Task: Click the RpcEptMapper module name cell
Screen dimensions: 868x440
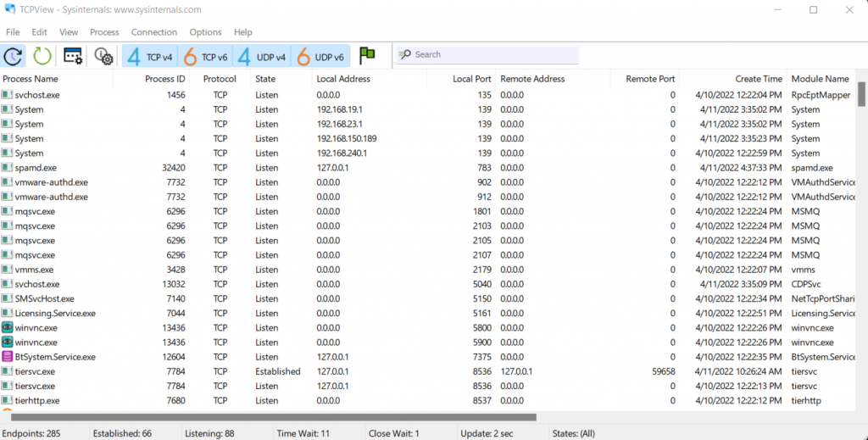Action: (821, 95)
